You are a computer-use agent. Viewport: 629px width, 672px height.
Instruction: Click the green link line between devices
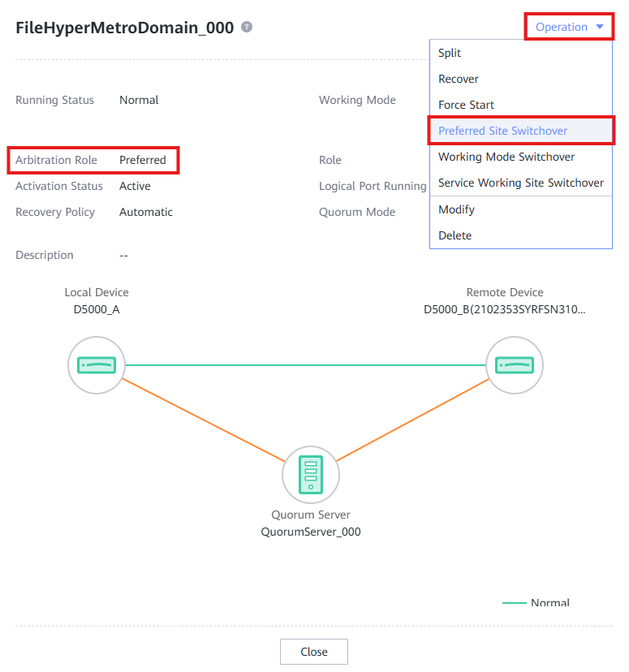pos(305,365)
